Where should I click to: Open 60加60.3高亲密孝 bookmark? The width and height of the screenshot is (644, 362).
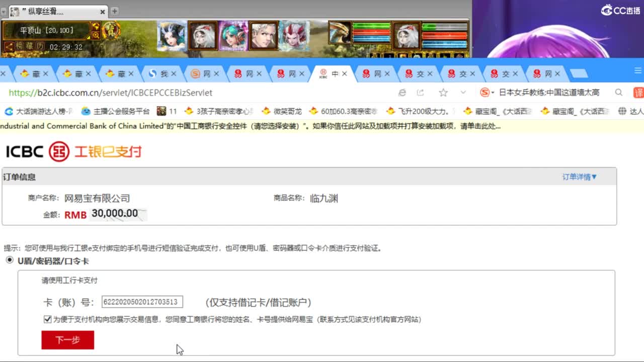click(344, 111)
